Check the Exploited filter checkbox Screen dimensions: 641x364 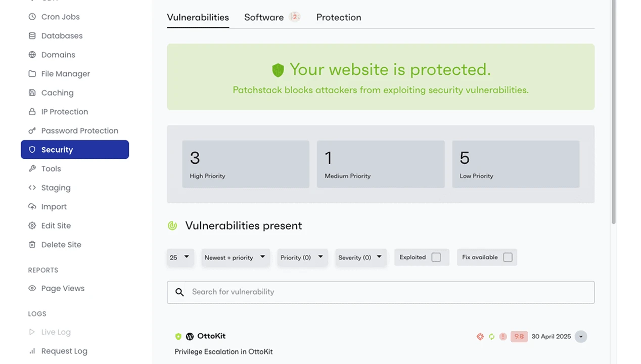436,257
